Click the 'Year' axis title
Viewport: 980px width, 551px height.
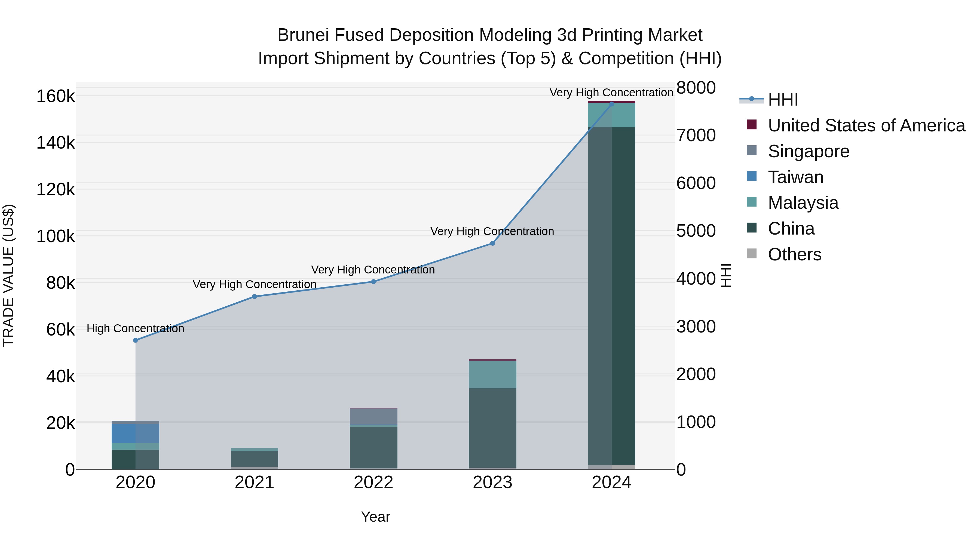(x=375, y=517)
